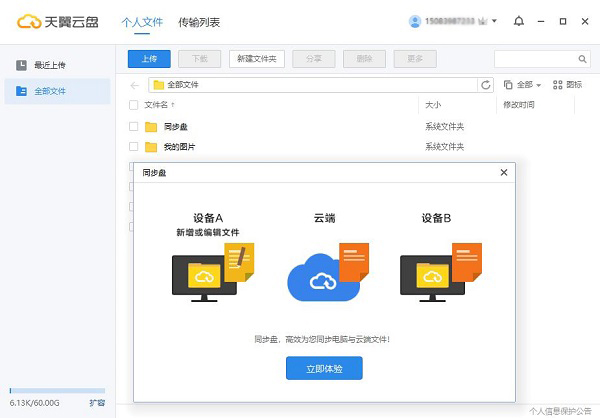Image resolution: width=600 pixels, height=418 pixels.
Task: Toggle the select-all checkbox by 文件名
Action: 134,105
